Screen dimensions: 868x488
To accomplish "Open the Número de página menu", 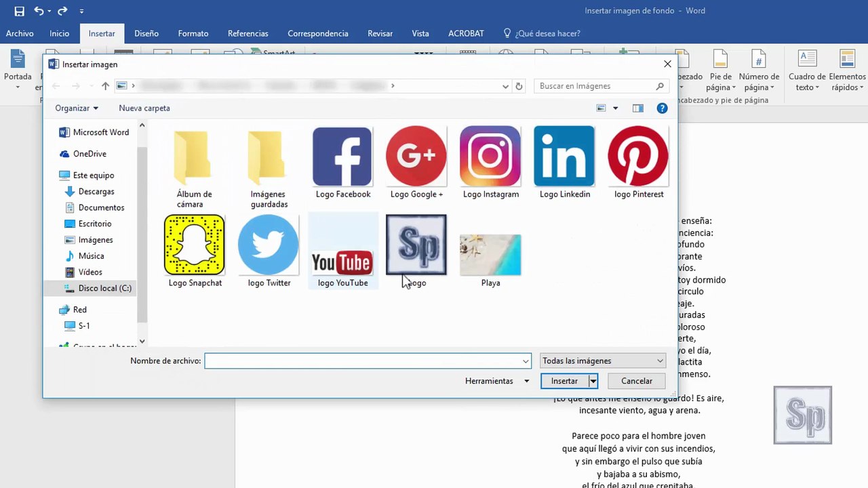I will coord(759,70).
